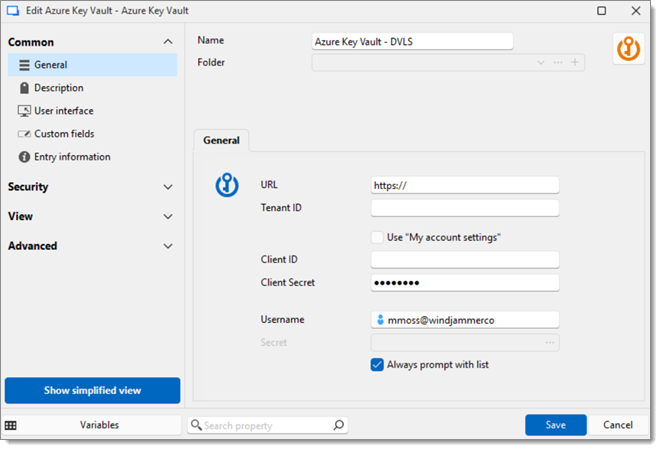Collapse the Common section
661x450 pixels.
[168, 42]
